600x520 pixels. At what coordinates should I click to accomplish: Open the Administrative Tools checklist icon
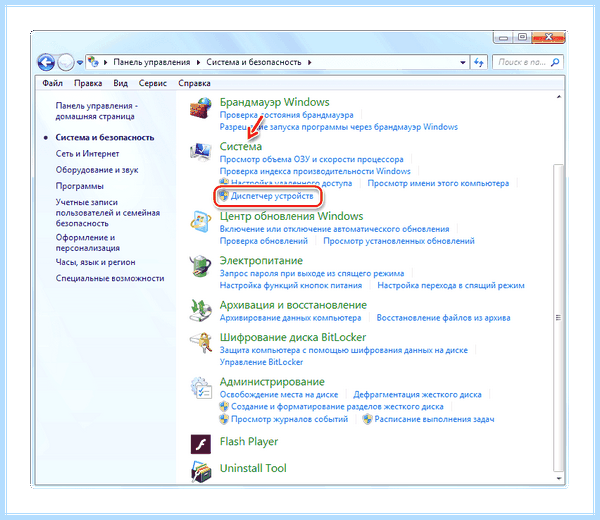[201, 388]
